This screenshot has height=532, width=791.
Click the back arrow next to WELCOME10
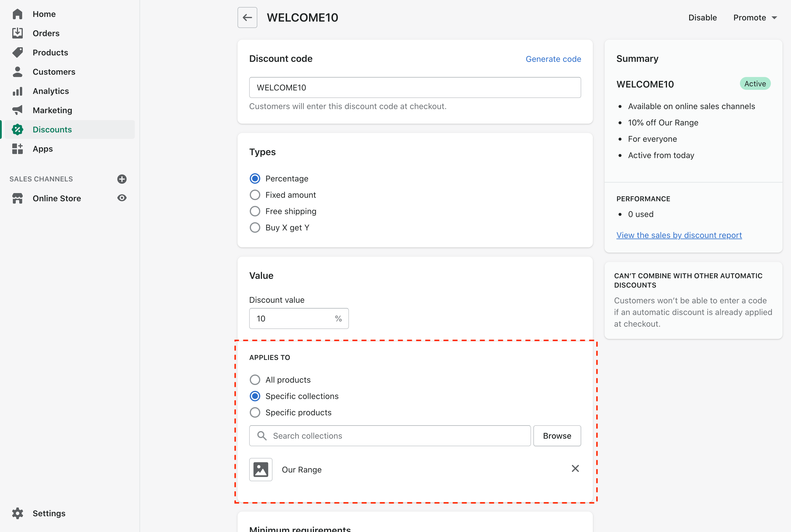247,17
